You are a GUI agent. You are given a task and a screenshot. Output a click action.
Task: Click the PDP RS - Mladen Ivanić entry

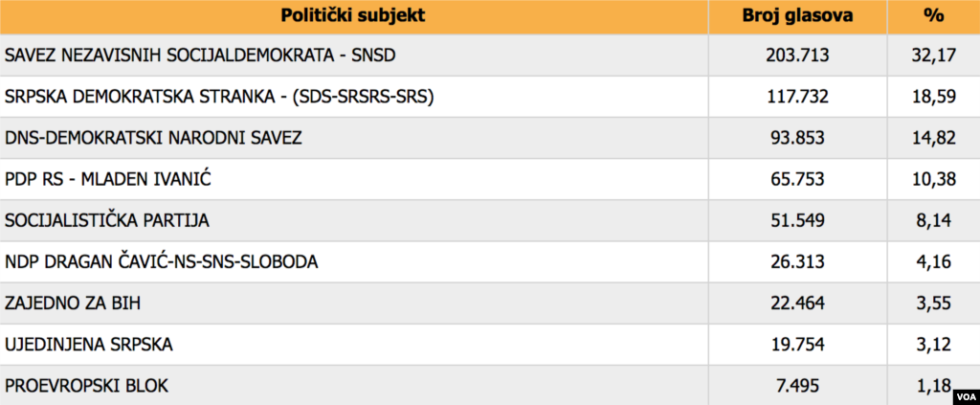pyautogui.click(x=106, y=179)
